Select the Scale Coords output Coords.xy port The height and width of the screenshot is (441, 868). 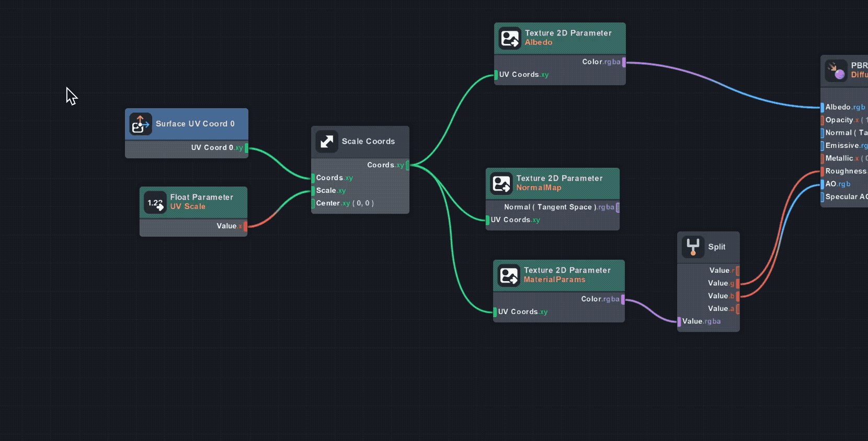(407, 165)
